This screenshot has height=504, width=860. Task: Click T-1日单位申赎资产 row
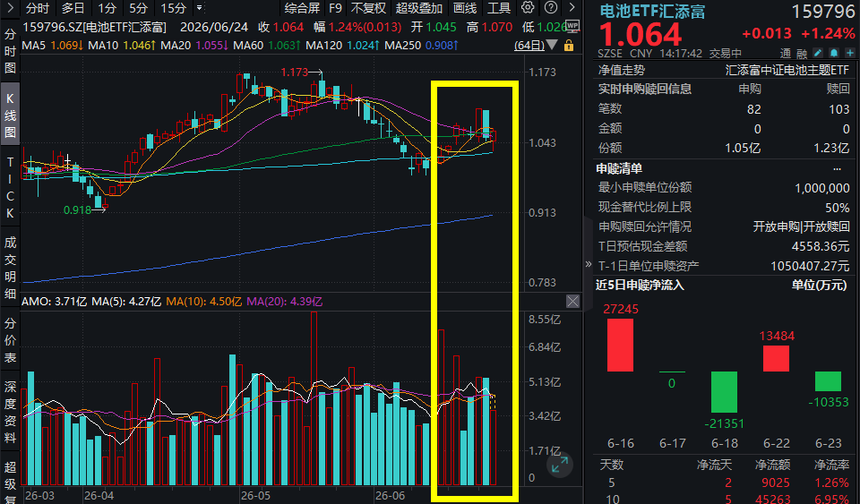pos(724,266)
